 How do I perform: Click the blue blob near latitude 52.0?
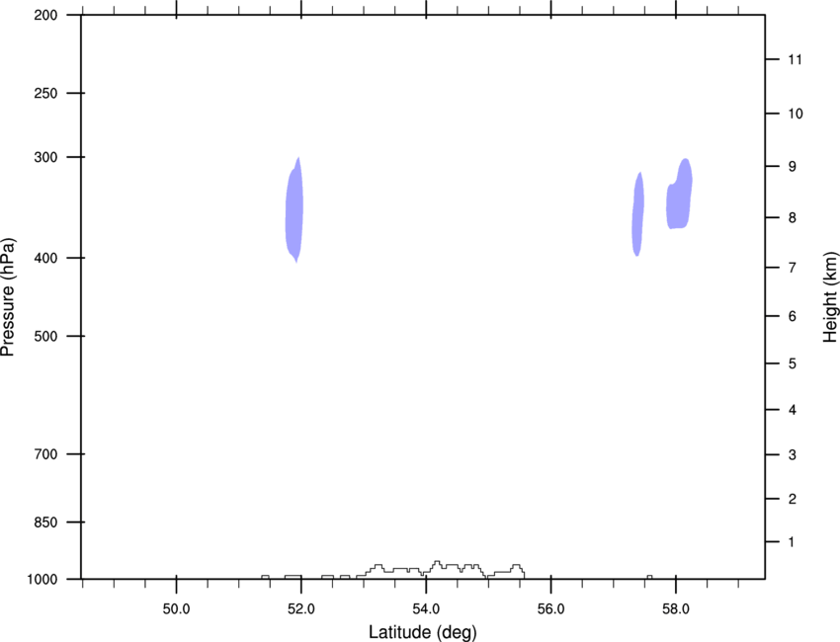[x=294, y=210]
